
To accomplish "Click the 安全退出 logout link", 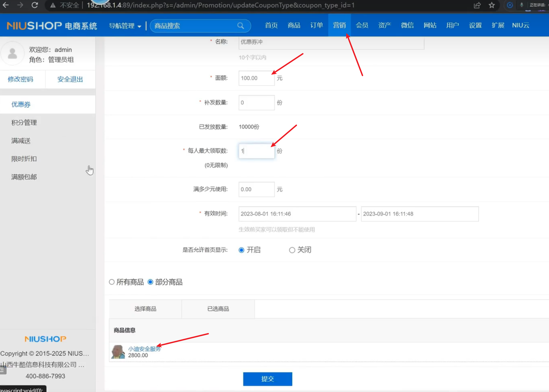I will click(70, 79).
